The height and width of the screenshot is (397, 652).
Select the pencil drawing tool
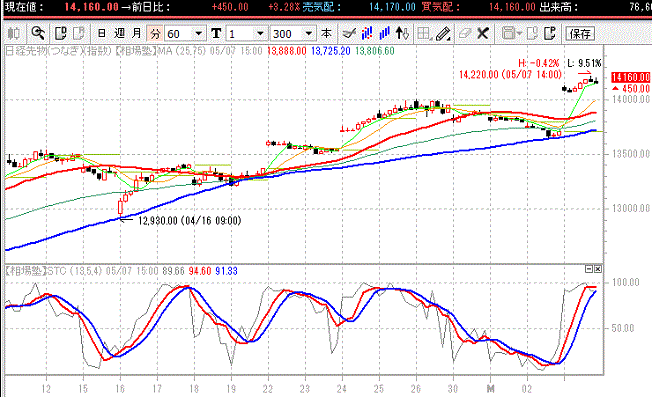coord(443,34)
